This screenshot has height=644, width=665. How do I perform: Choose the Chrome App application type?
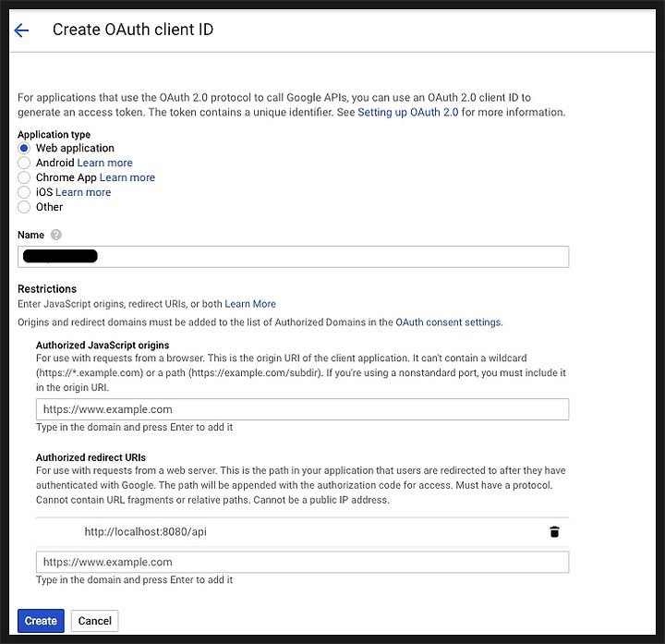pyautogui.click(x=24, y=177)
